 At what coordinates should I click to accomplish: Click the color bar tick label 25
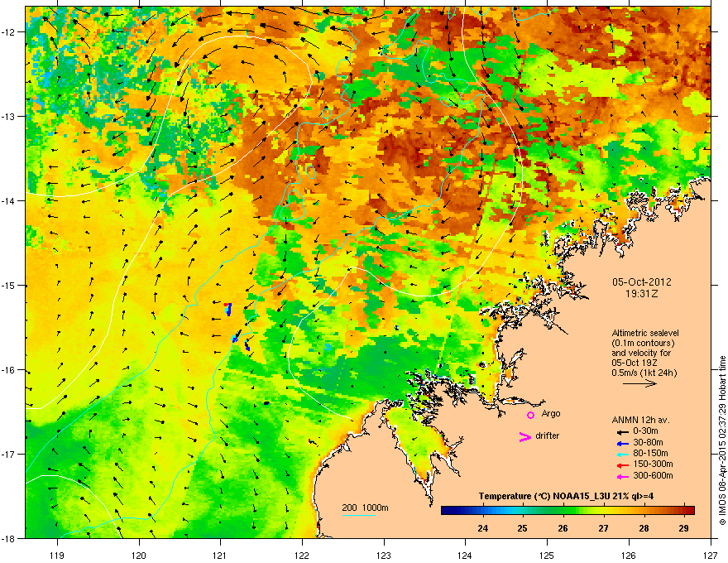523,528
